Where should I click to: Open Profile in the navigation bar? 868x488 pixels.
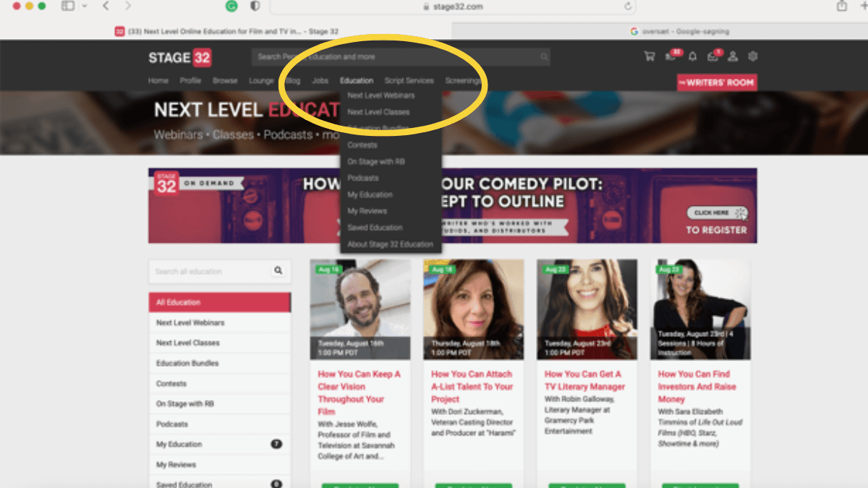[190, 81]
